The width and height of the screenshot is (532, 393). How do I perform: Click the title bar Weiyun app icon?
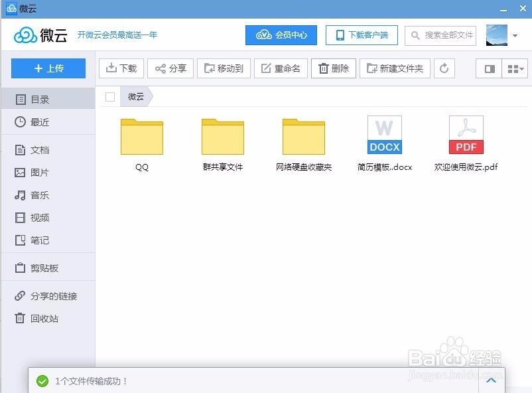pyautogui.click(x=11, y=9)
